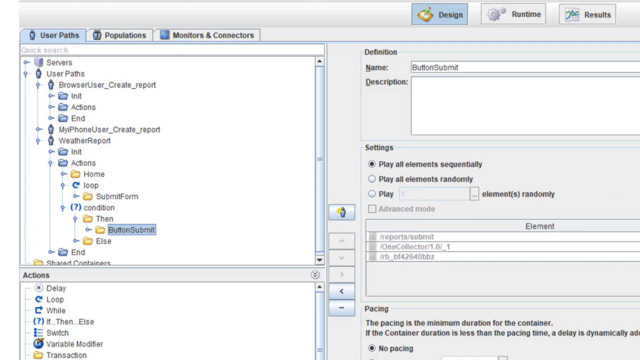Switch to Design mode
This screenshot has height=360, width=640.
pos(440,15)
